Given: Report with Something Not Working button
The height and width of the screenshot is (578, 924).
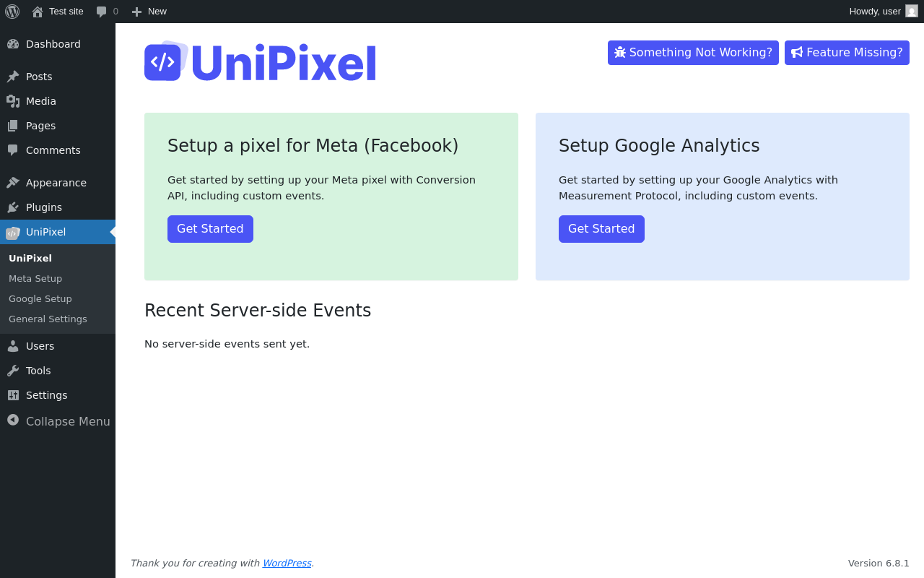Looking at the screenshot, I should tap(693, 53).
